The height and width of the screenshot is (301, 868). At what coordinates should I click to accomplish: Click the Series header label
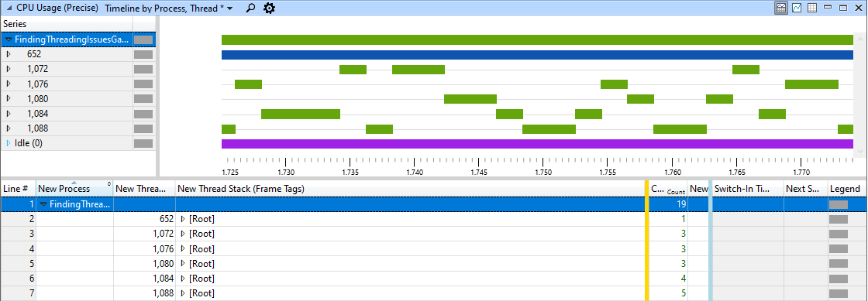click(15, 24)
